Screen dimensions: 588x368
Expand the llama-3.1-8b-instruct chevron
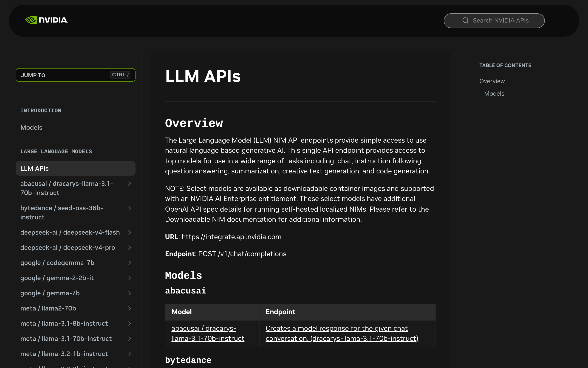(130, 323)
